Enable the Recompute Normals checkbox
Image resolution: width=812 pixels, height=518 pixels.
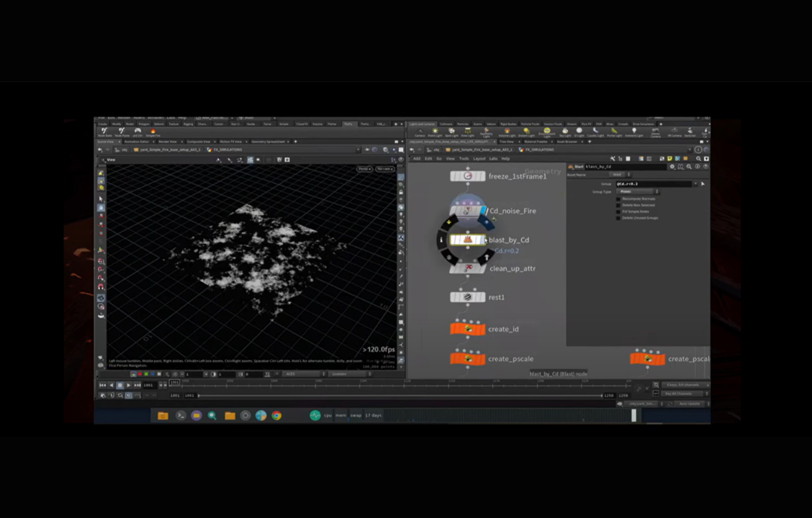tap(618, 199)
